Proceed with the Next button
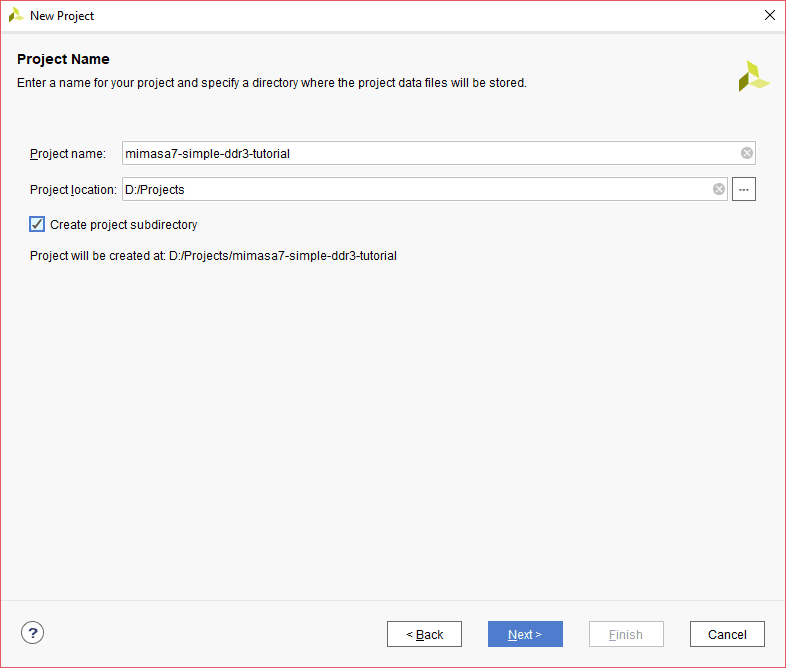This screenshot has width=786, height=668. click(525, 634)
